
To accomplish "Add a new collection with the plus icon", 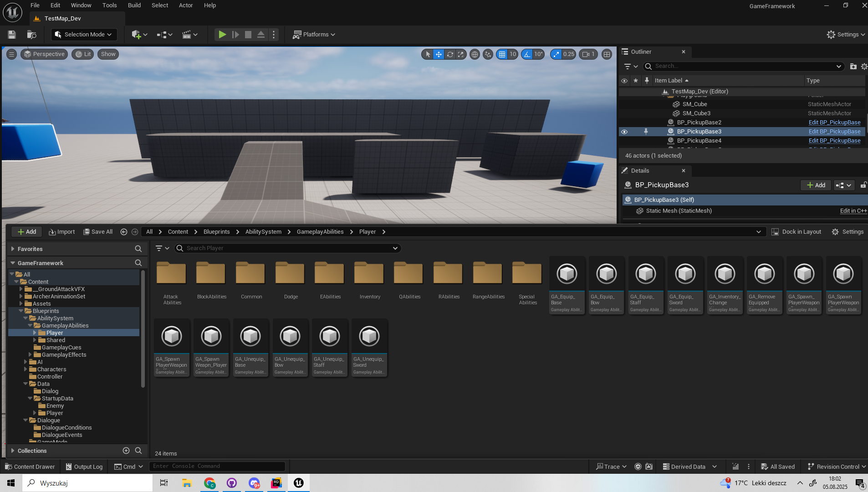I will 126,451.
